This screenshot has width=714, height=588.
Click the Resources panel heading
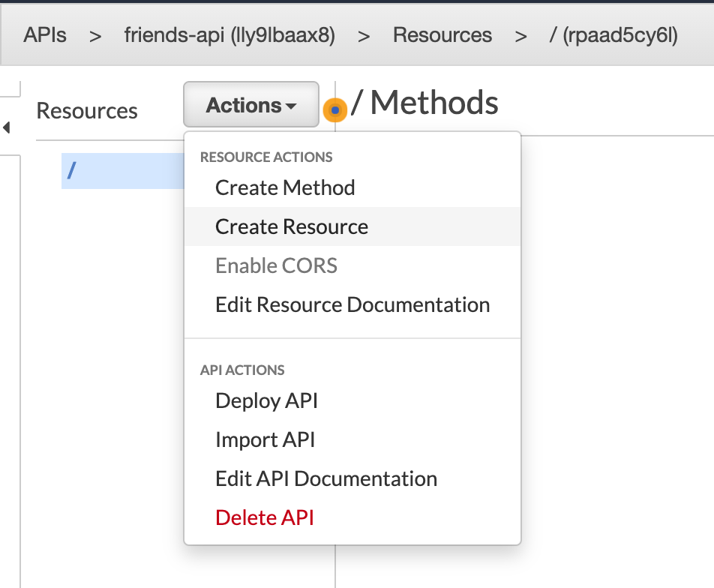[87, 111]
